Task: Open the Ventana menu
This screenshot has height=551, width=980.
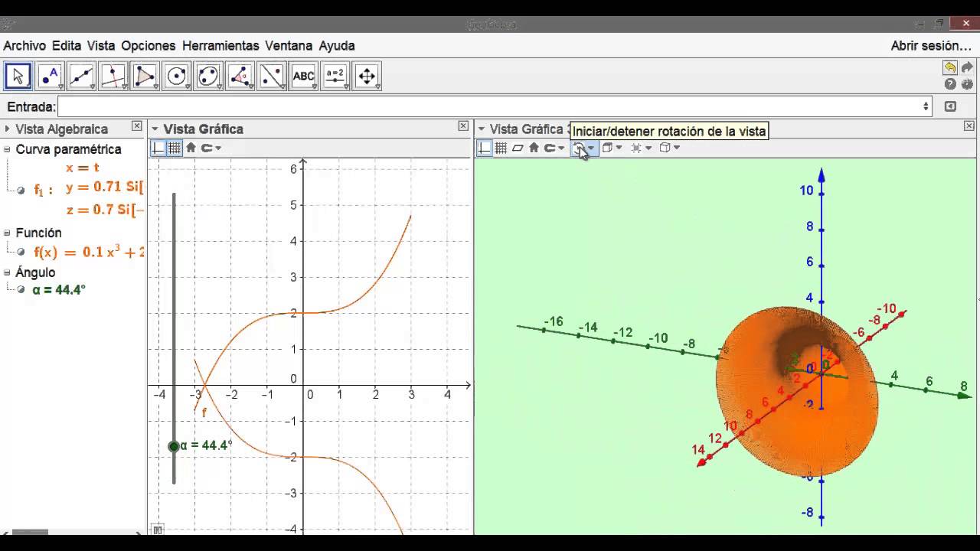Action: [289, 46]
